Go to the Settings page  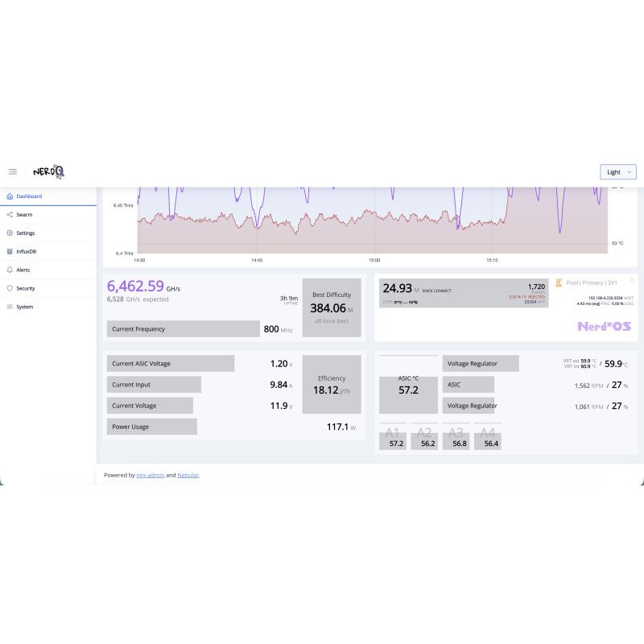tap(48, 233)
